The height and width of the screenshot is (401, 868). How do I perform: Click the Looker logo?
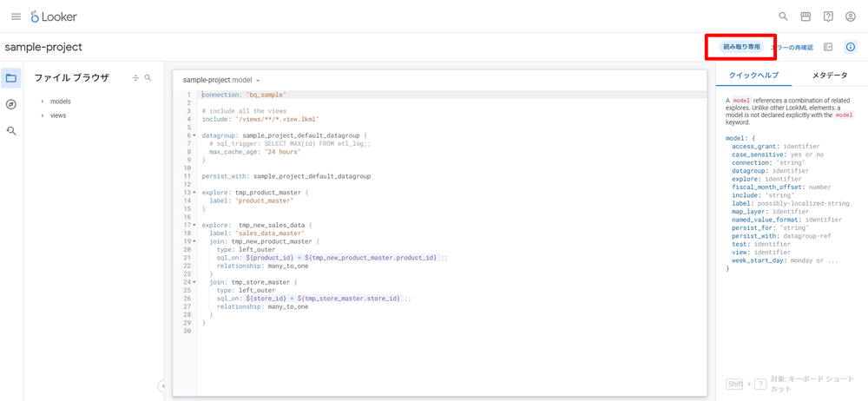click(x=54, y=16)
